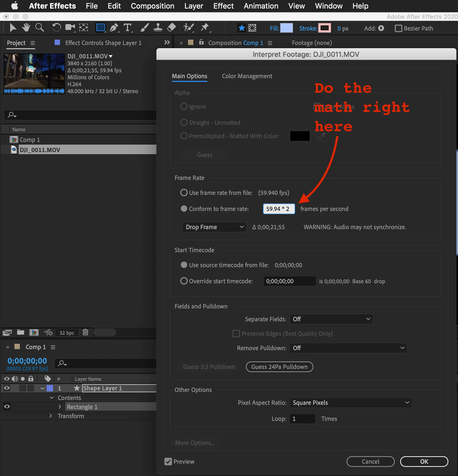Click the Add shape attribute arrow button
The width and height of the screenshot is (458, 476).
point(381,28)
